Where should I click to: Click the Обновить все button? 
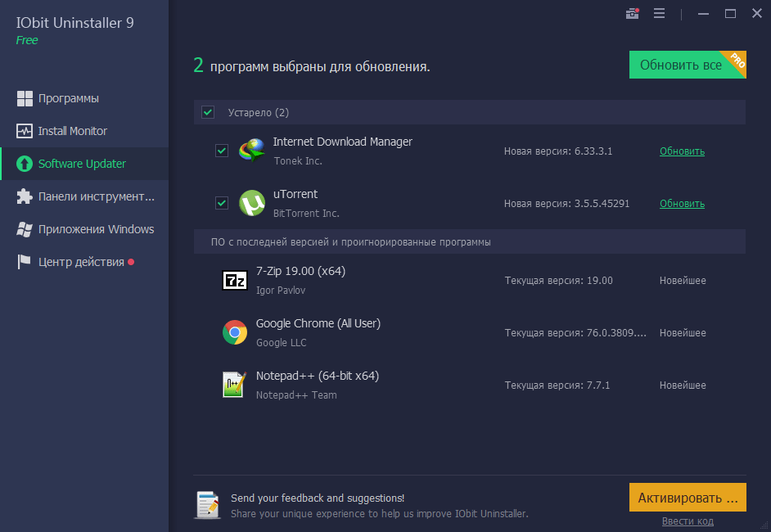688,65
